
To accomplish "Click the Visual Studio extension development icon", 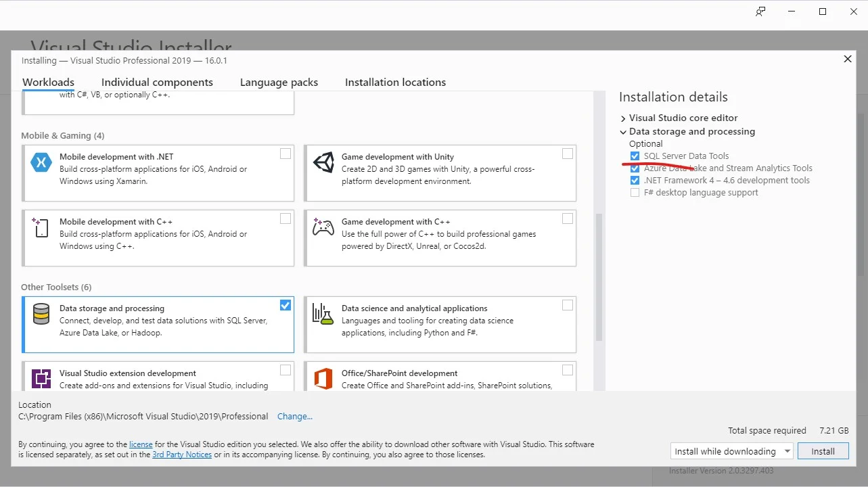I will pos(41,379).
